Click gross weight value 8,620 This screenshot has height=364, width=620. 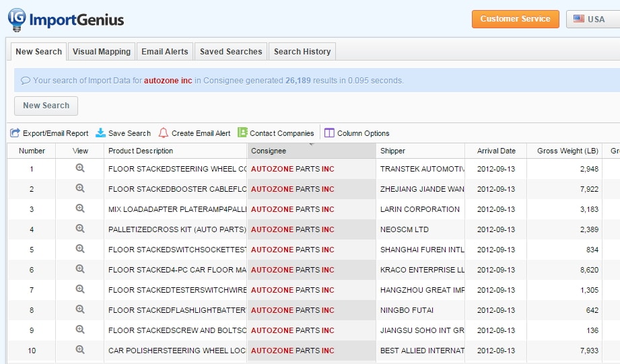coord(589,270)
